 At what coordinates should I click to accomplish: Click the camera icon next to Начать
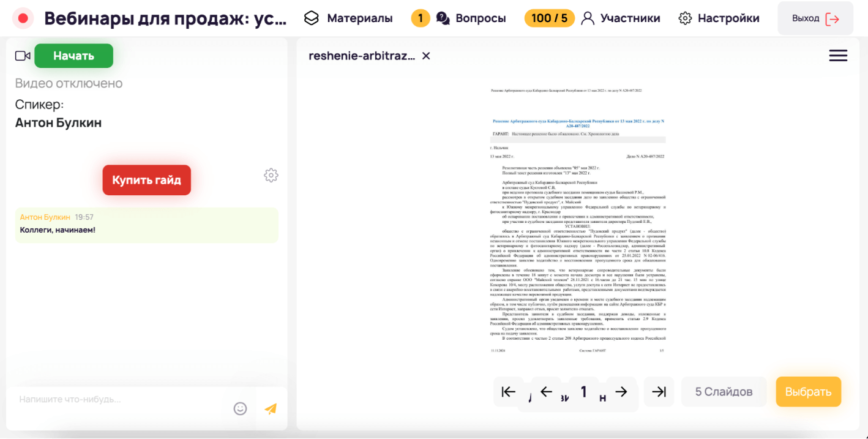[23, 56]
